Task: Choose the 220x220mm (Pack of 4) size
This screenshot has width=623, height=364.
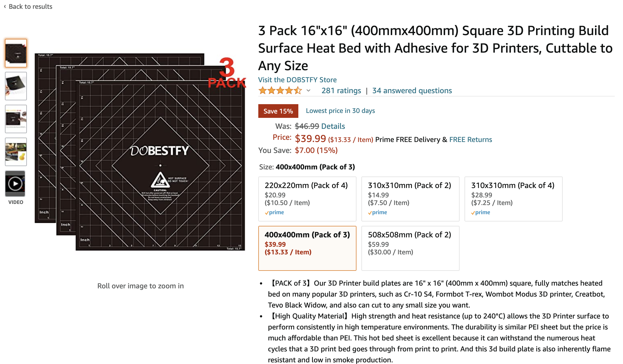Action: (x=307, y=199)
